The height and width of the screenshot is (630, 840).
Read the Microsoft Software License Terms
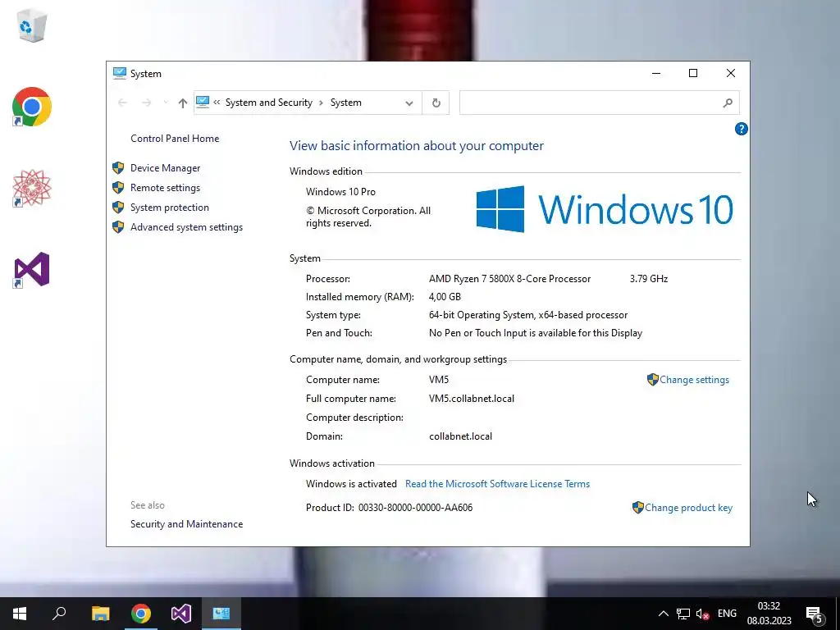(497, 484)
